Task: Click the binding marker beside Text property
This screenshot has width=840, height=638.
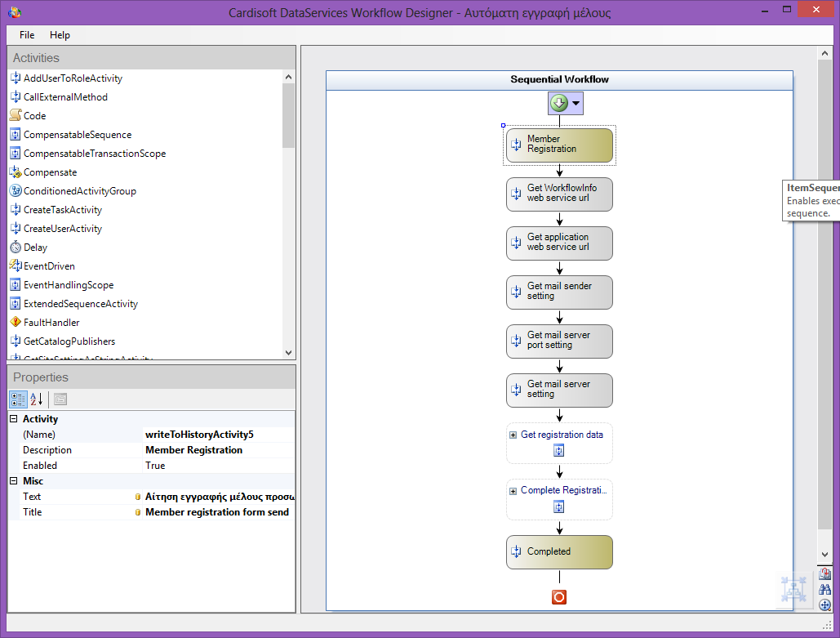Action: (138, 497)
